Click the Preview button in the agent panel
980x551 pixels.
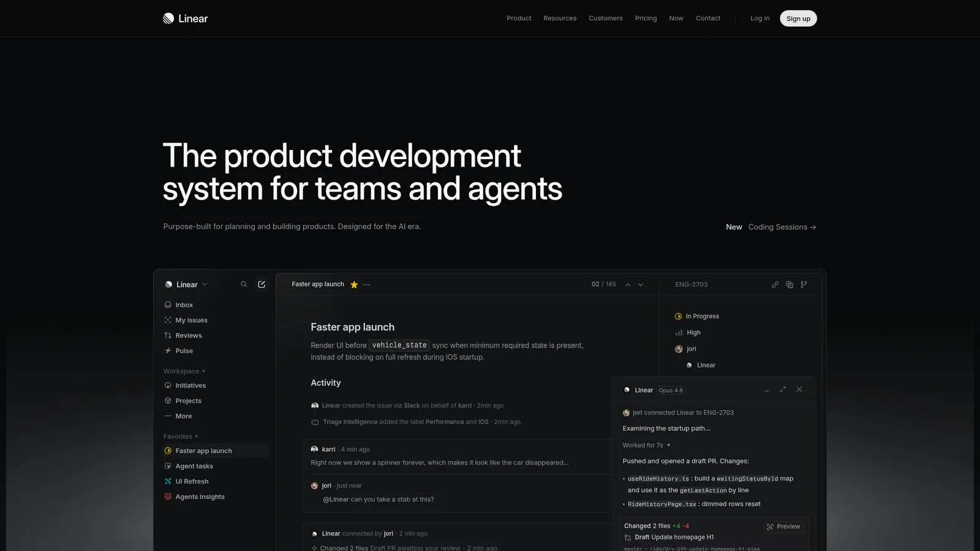tap(783, 527)
